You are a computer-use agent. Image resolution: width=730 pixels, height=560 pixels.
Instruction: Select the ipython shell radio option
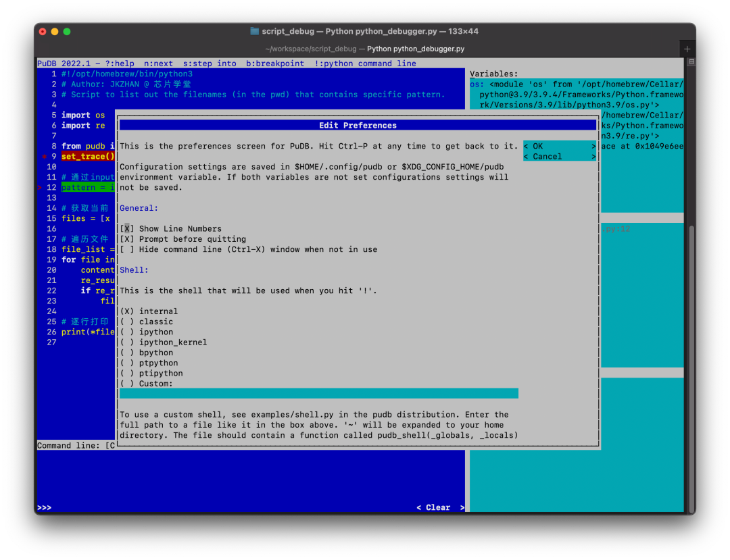pyautogui.click(x=126, y=332)
